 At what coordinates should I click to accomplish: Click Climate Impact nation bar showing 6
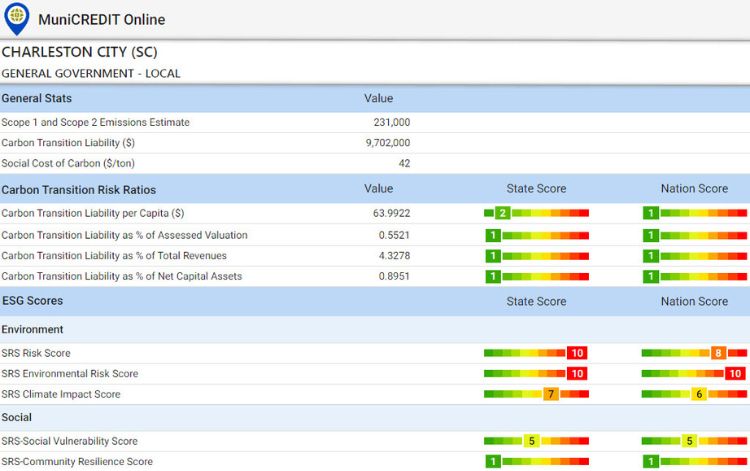coord(695,394)
